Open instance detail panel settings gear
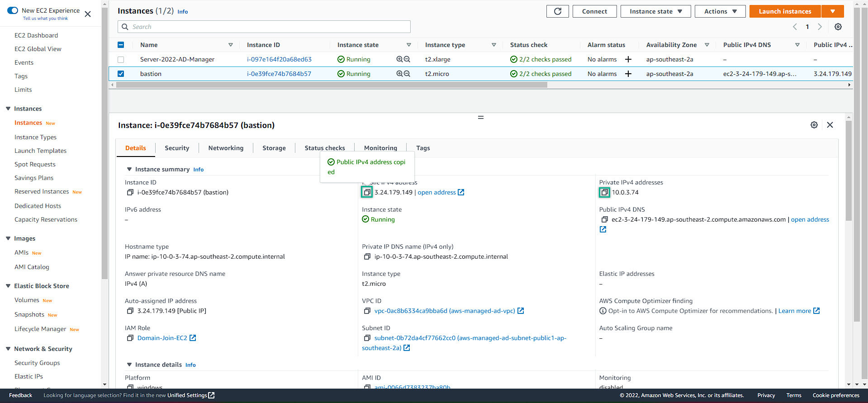Screen dimensions: 868x403 click(x=814, y=125)
